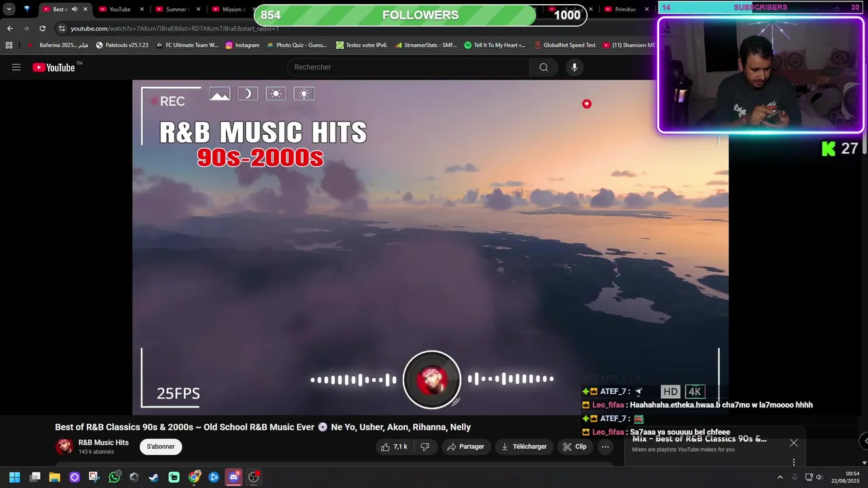Close the Summer tab

(x=199, y=9)
